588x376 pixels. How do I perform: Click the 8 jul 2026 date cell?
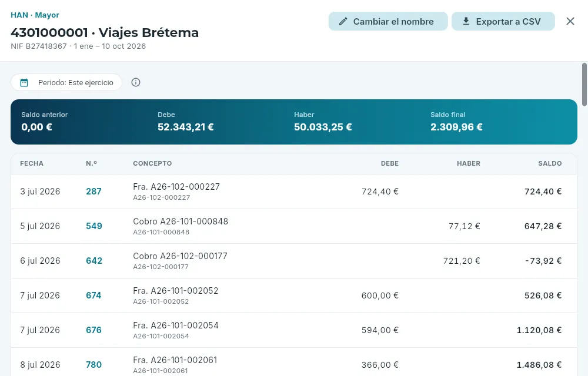[x=40, y=365]
